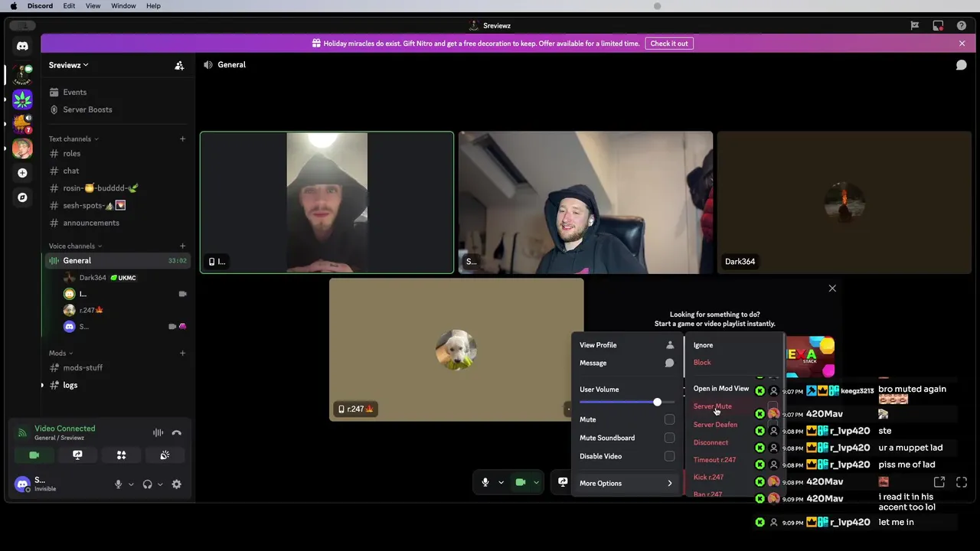Viewport: 980px width, 551px height.
Task: Open the macOS Edit menu
Action: 69,6
